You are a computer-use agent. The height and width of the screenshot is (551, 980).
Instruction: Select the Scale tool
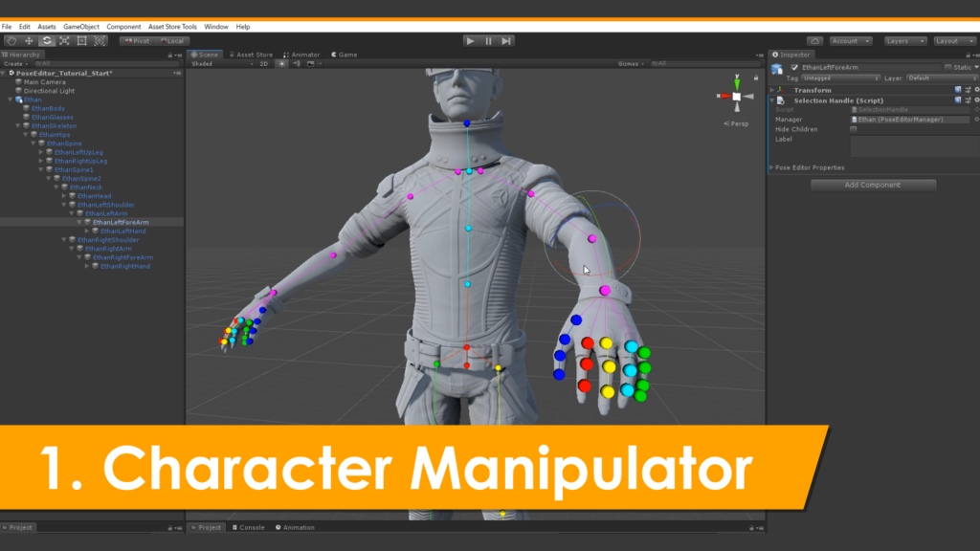tap(63, 41)
